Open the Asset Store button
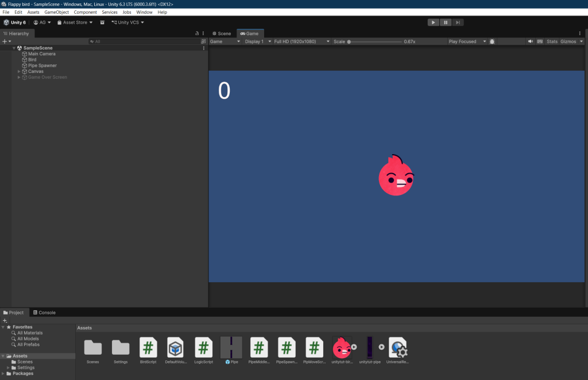 click(75, 22)
